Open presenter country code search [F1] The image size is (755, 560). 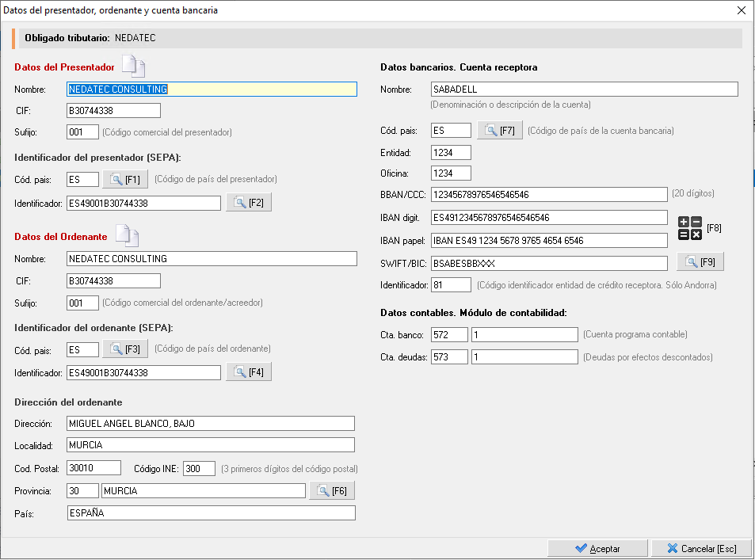pyautogui.click(x=125, y=180)
